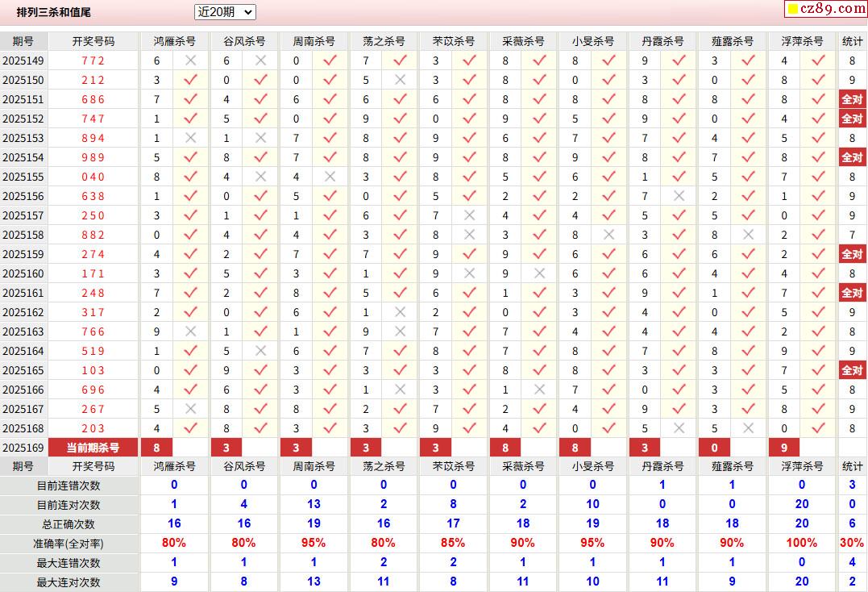Image resolution: width=868 pixels, height=592 pixels.
Task: Click the 全对 badge in row 2025152
Action: click(x=853, y=119)
